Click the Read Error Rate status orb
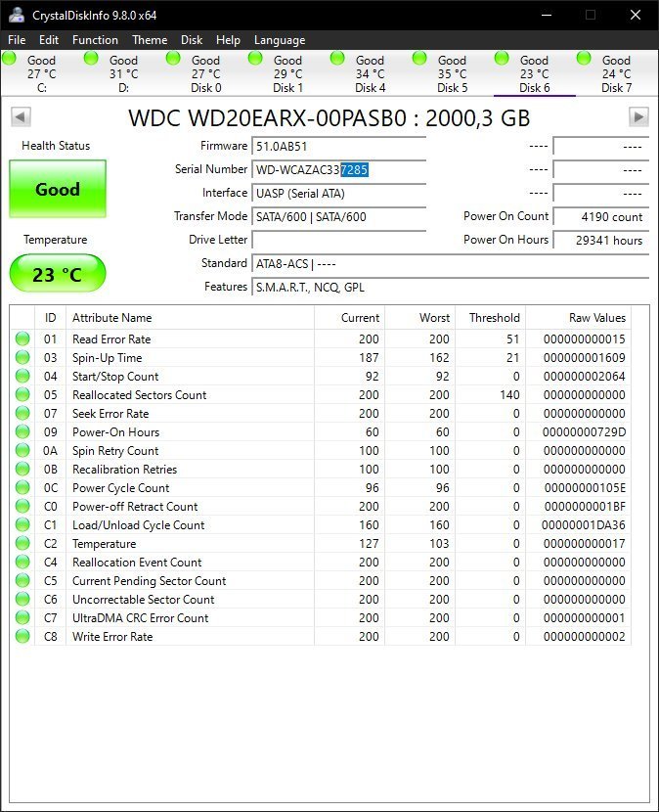659x812 pixels. click(22, 339)
